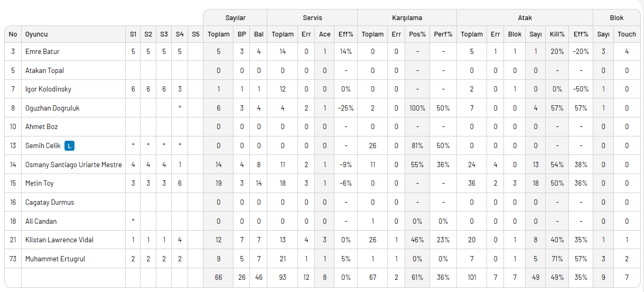Viewport: 644px width, 292px height.
Task: Click the Oyuncu column header
Action: (36, 34)
